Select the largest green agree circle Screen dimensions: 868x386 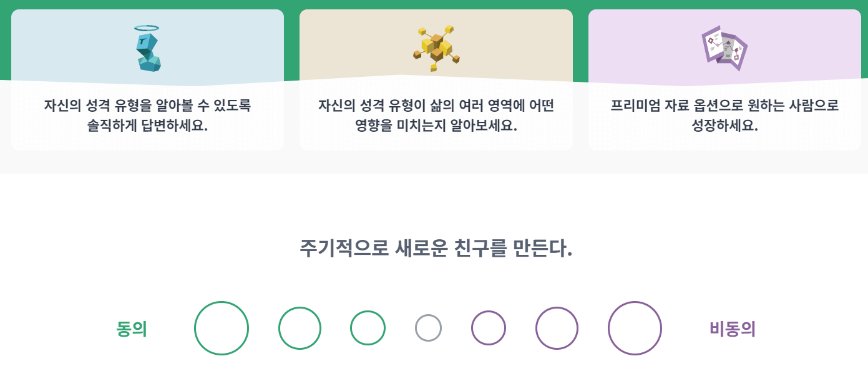coord(221,327)
